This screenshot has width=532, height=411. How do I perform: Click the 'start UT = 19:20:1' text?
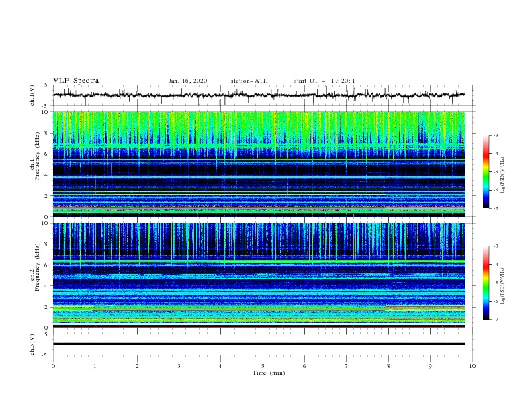324,81
